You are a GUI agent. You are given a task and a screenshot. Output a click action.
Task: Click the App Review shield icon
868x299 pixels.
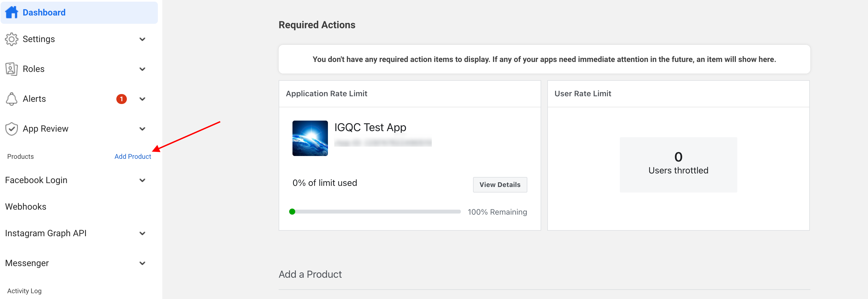point(11,129)
